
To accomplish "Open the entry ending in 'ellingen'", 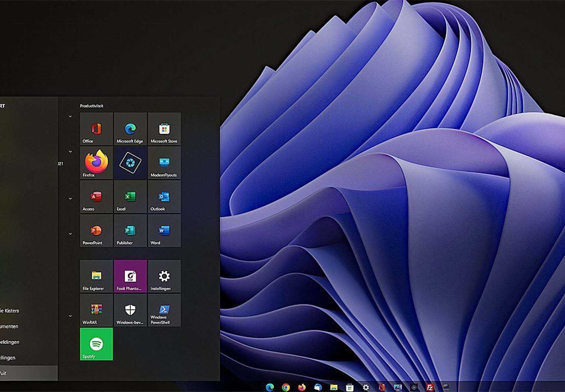I will [8, 358].
